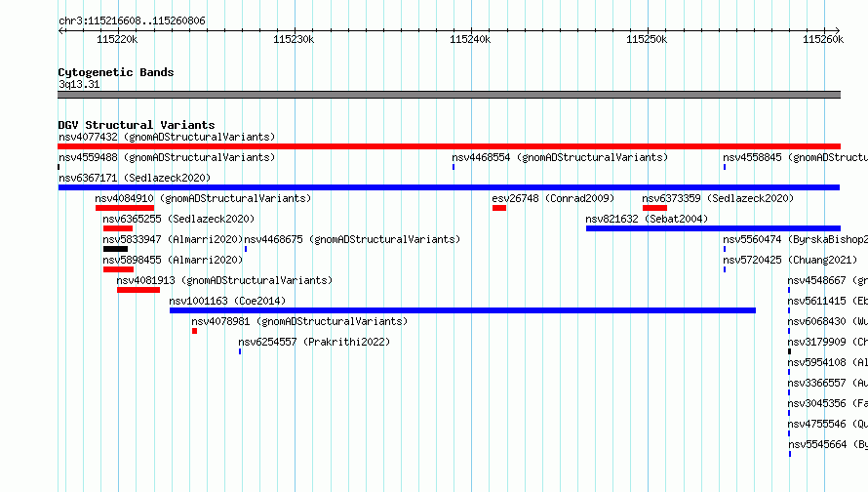Click the red nsv4084910 variant bar
Screen dimensions: 868x492
[x=125, y=208]
